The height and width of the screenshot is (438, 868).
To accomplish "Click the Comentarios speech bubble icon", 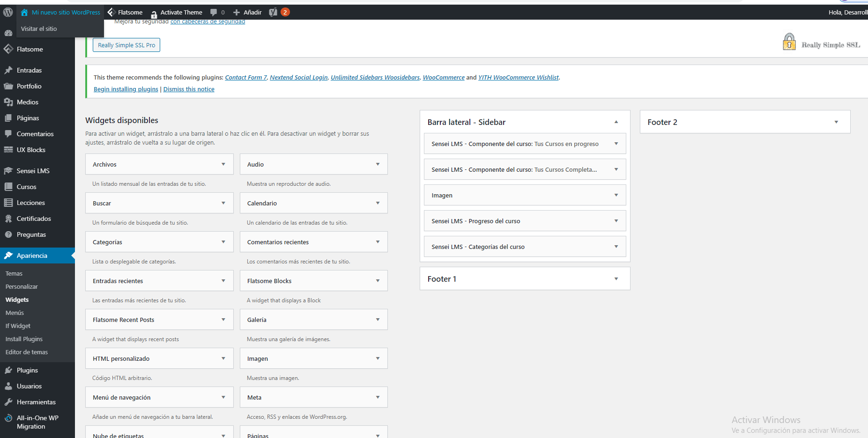I will [8, 134].
